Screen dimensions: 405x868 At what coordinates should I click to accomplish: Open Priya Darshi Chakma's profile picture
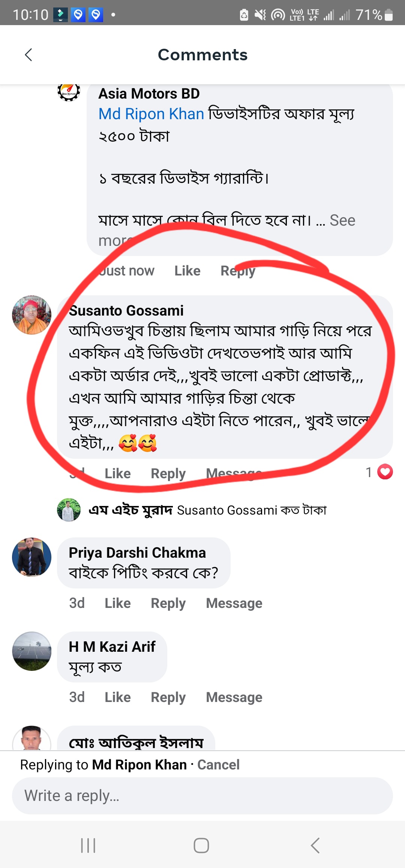[31, 557]
